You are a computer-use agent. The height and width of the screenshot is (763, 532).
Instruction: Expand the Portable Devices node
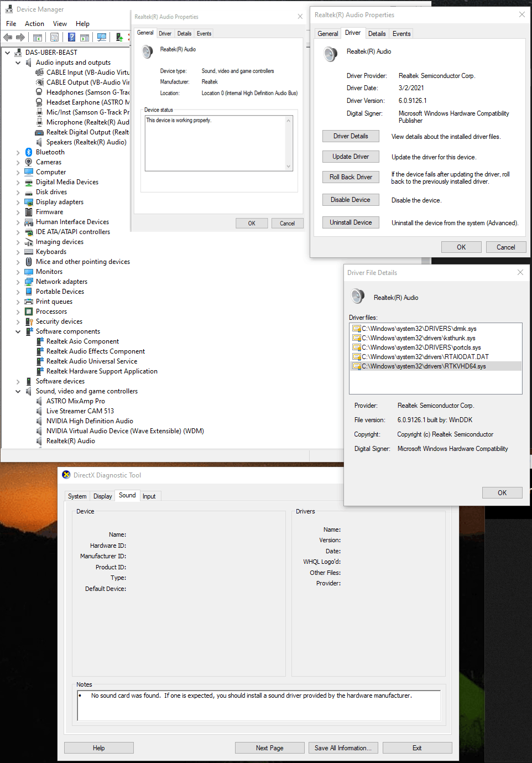click(x=18, y=292)
